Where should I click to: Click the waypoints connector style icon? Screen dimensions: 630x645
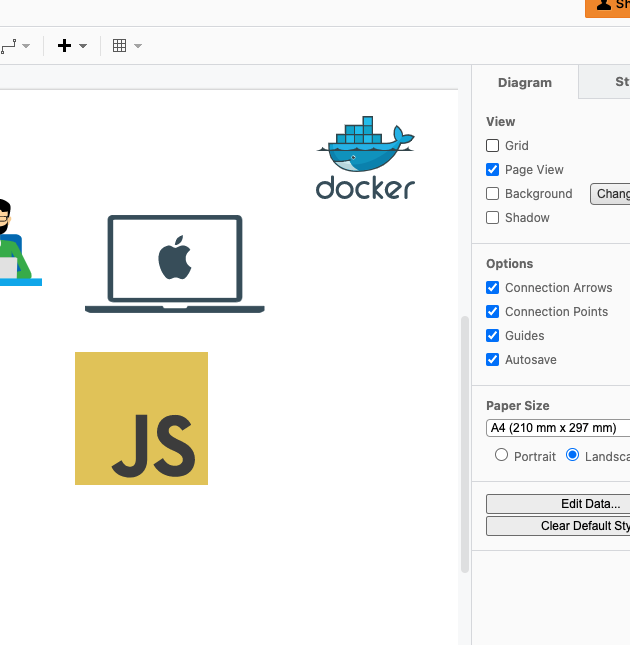tap(8, 46)
